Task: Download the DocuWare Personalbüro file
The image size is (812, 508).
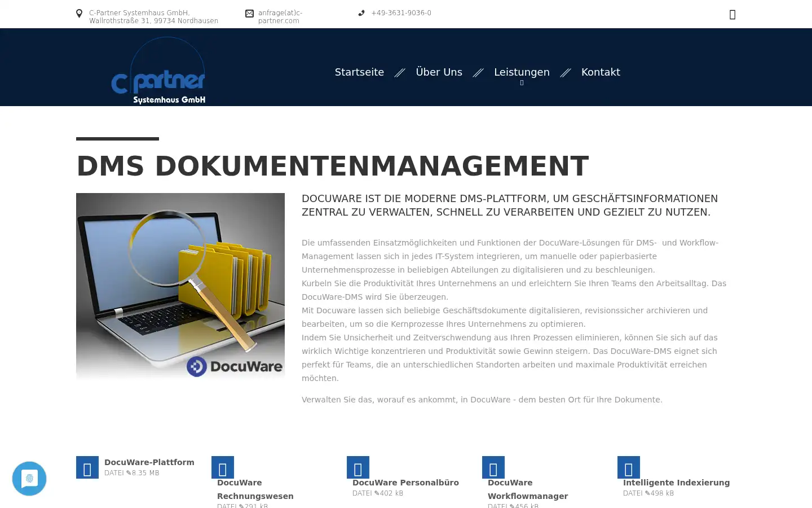Action: coord(405,483)
